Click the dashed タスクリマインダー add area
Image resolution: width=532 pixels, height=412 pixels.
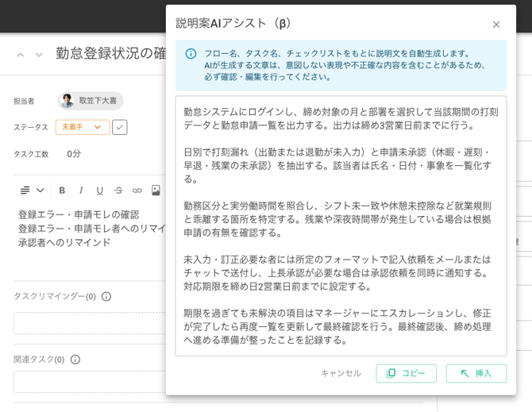point(90,323)
